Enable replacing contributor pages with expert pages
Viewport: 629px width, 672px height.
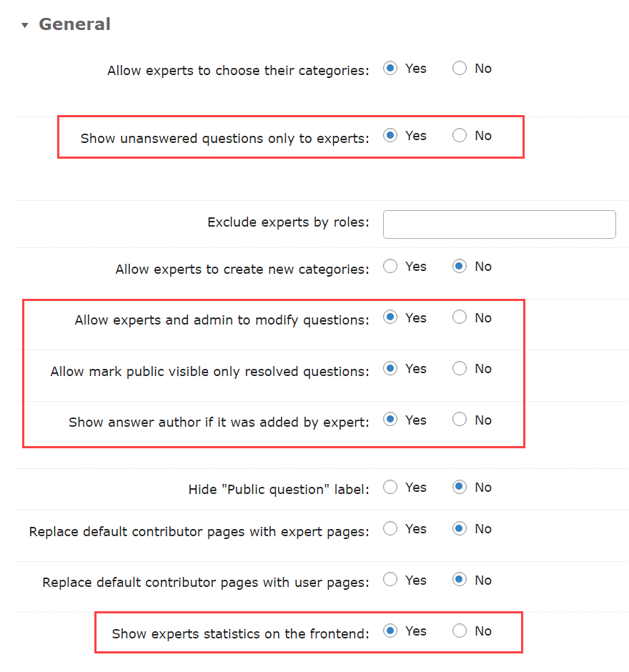tap(390, 528)
